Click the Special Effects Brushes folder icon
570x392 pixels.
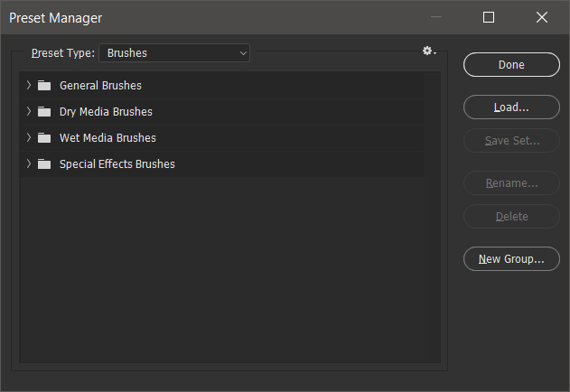44,164
